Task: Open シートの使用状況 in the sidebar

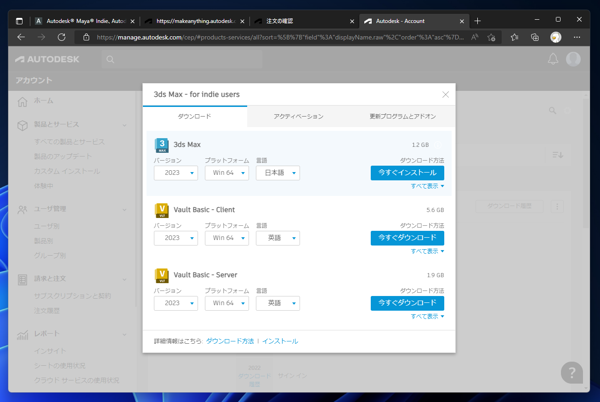Action: [x=59, y=366]
